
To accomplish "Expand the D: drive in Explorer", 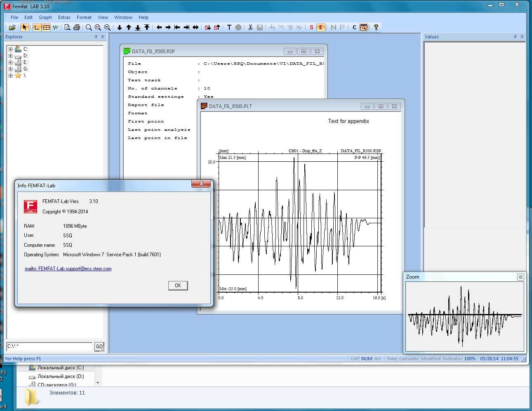I will click(10, 56).
